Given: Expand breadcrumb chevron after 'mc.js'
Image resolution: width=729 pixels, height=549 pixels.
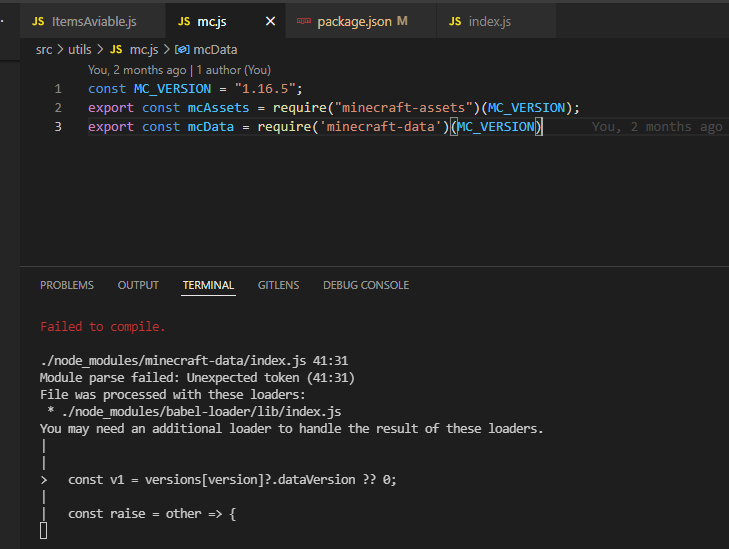Looking at the screenshot, I should [166, 49].
